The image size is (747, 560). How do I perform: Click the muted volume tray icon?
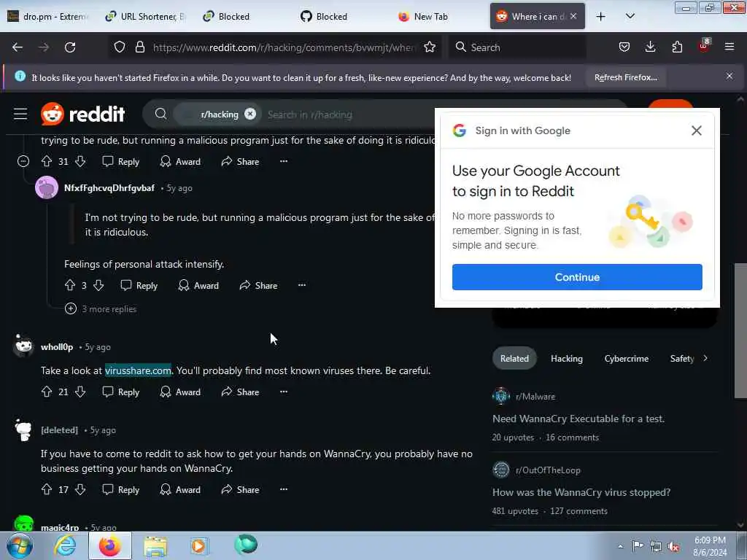673,546
